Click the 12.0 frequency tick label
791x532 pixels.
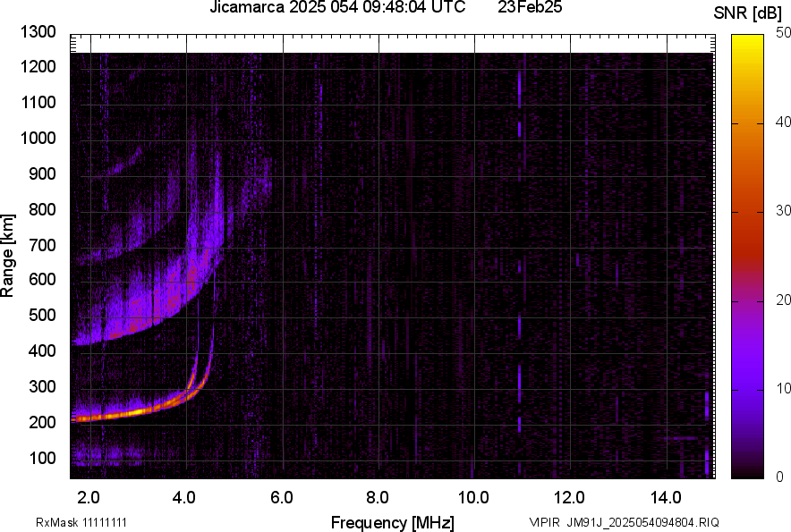tap(569, 498)
